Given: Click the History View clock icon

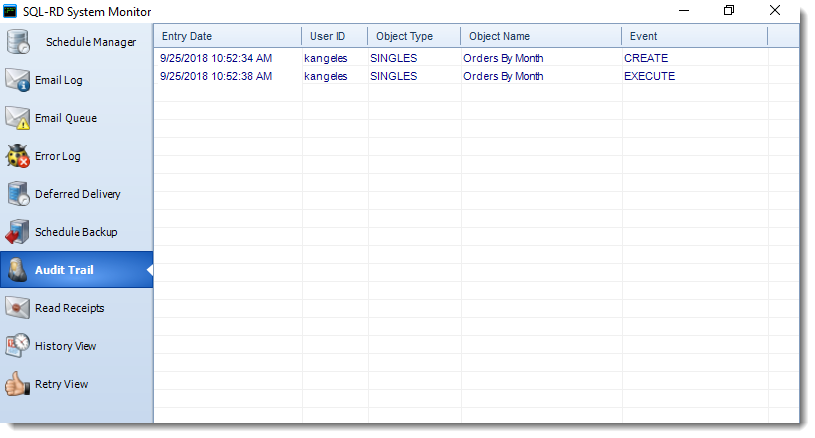Looking at the screenshot, I should click(x=18, y=346).
